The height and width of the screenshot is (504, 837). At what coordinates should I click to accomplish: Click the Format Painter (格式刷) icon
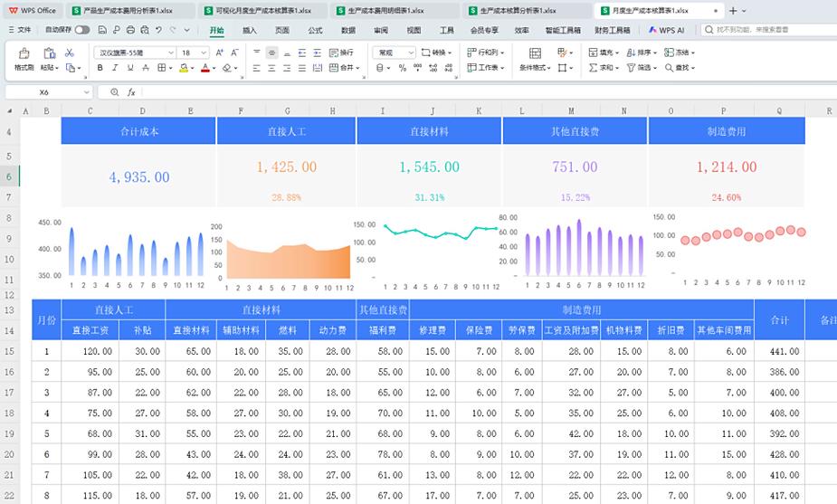coord(24,52)
